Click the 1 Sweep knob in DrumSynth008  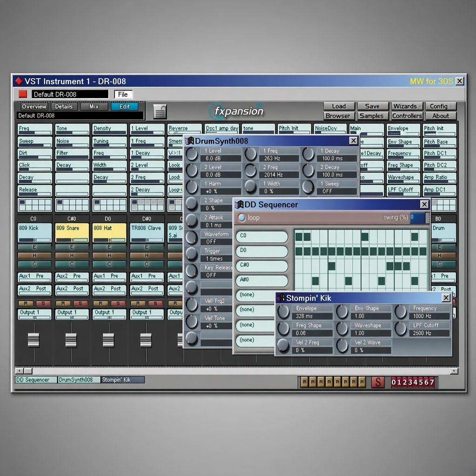[x=308, y=187]
